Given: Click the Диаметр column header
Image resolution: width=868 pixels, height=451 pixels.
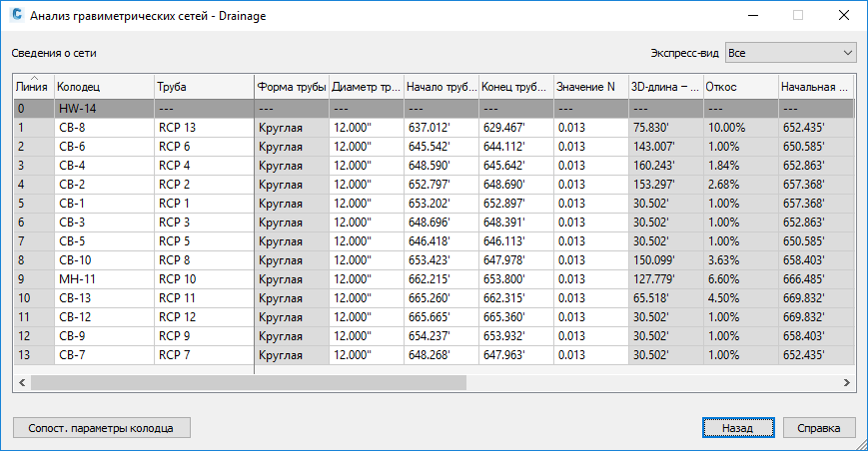Looking at the screenshot, I should [367, 87].
